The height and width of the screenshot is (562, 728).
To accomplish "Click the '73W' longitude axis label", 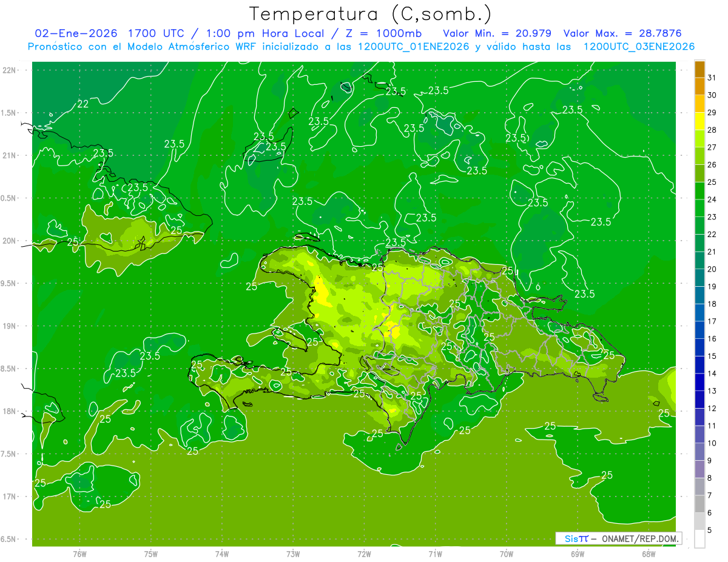I will [293, 554].
